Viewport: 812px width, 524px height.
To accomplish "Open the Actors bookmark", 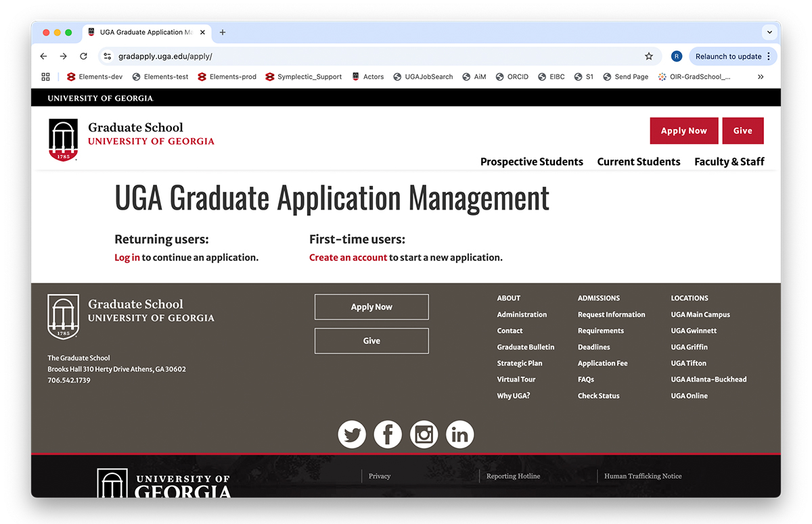I will (367, 76).
